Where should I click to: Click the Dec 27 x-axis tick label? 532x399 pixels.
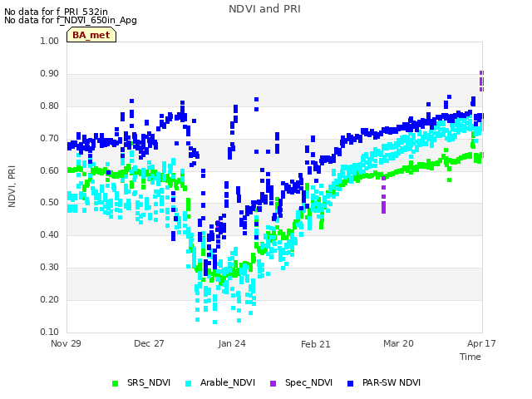pos(149,343)
